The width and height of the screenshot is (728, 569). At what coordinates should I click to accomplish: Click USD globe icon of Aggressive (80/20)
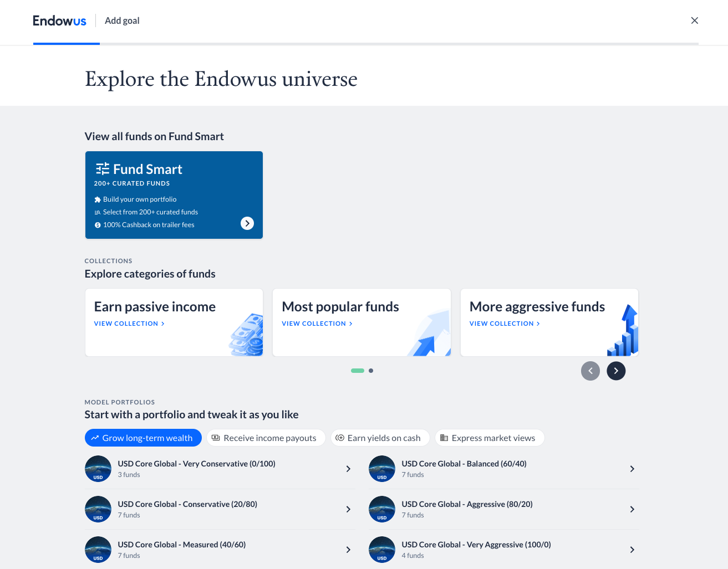point(382,509)
